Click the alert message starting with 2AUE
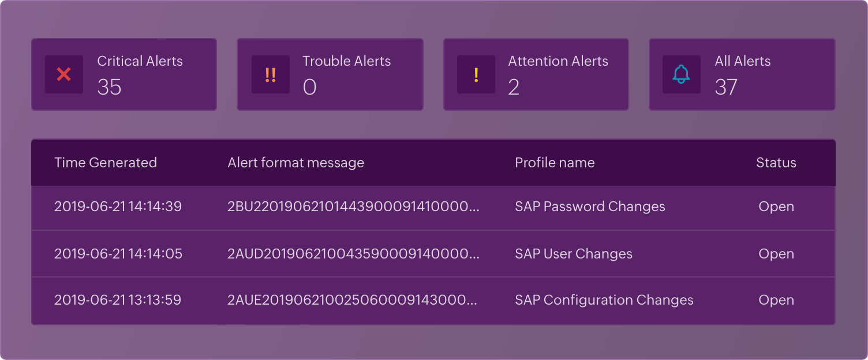This screenshot has height=360, width=868. 352,300
